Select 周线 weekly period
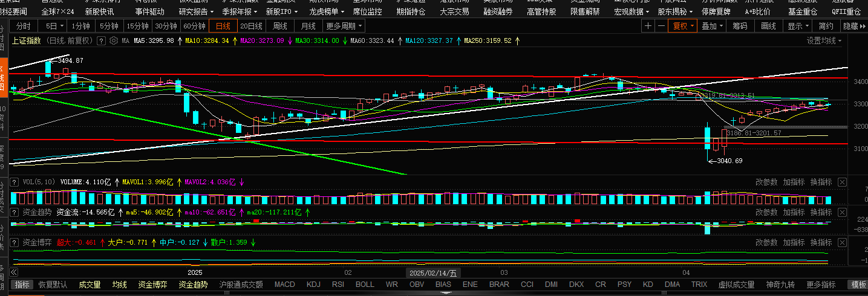 (x=280, y=26)
